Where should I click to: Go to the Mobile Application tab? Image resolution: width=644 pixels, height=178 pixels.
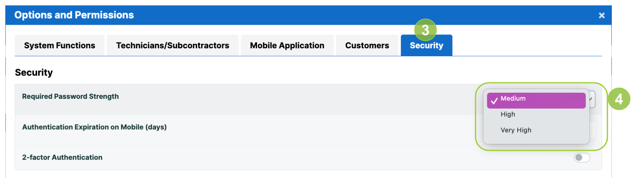(x=287, y=45)
